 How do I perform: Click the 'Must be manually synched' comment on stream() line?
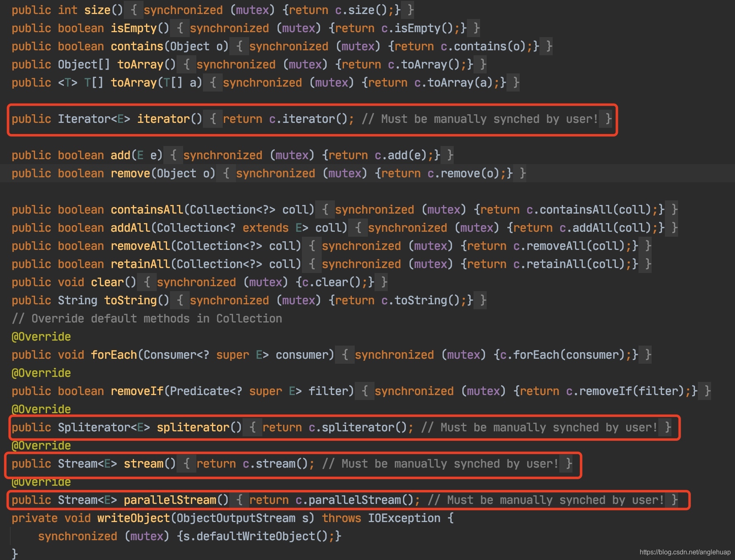point(441,464)
